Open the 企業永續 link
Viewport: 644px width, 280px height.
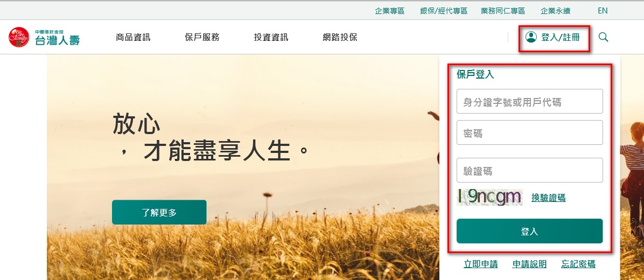point(555,11)
